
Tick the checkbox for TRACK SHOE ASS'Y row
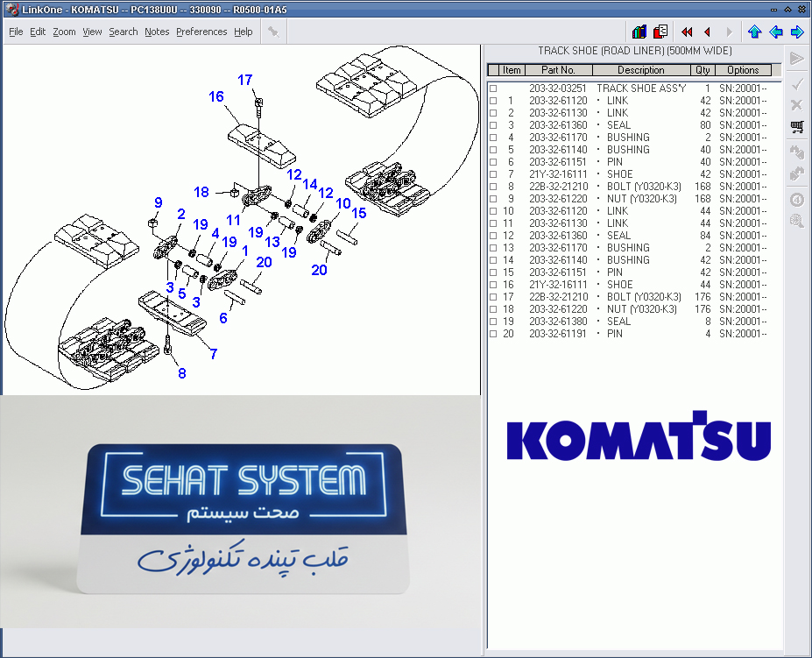[x=493, y=88]
